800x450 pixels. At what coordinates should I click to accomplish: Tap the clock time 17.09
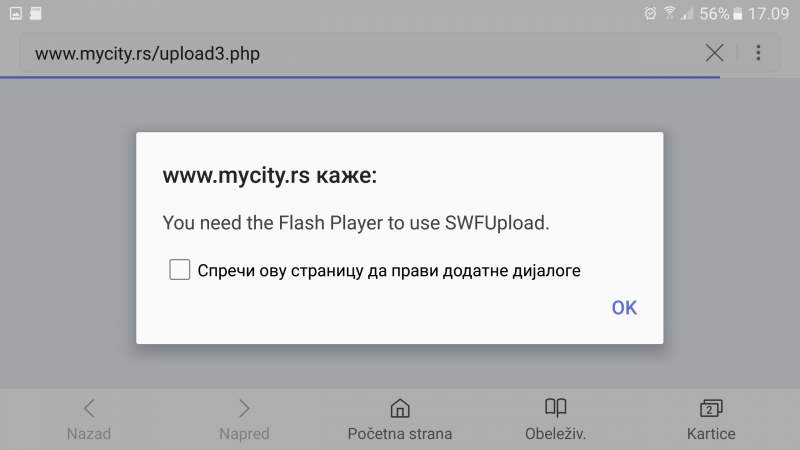(x=768, y=13)
